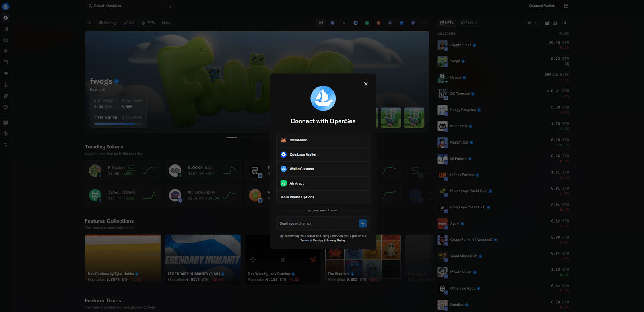644x312 pixels.
Task: Switch to the comfortable list view icon
Action: [547, 23]
